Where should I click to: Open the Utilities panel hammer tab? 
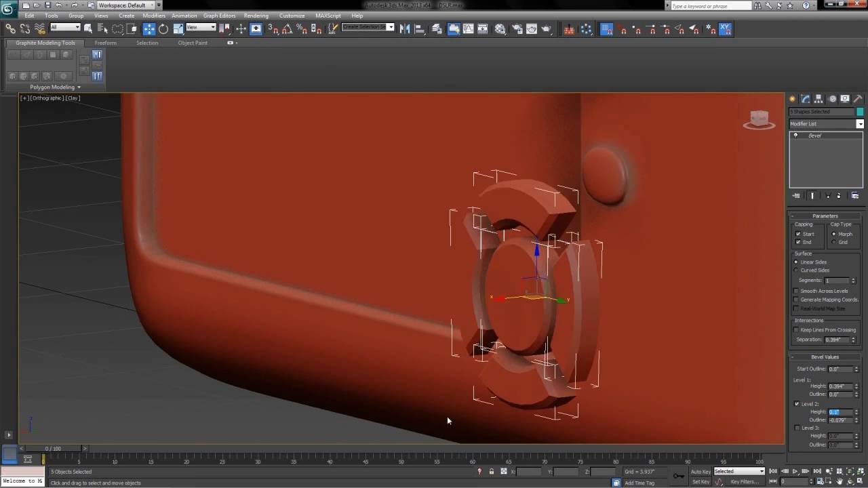coord(858,99)
